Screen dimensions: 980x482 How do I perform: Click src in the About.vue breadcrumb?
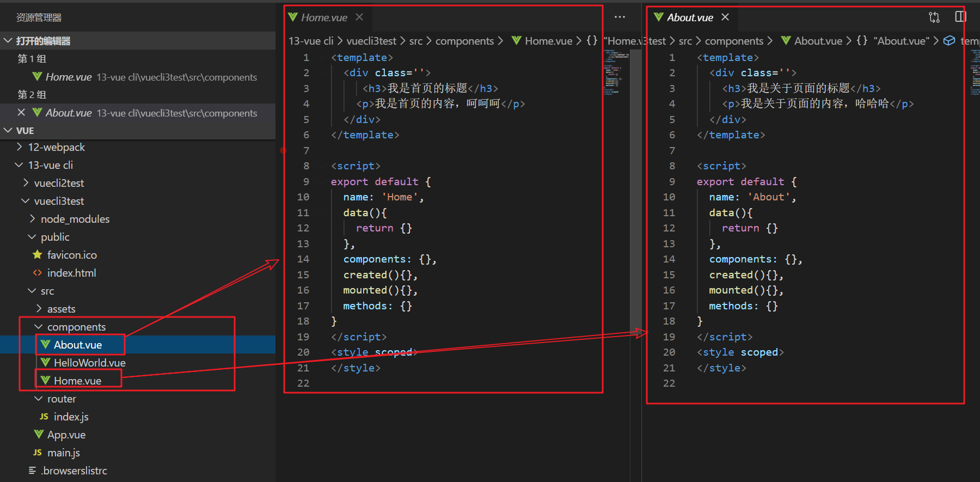point(685,41)
